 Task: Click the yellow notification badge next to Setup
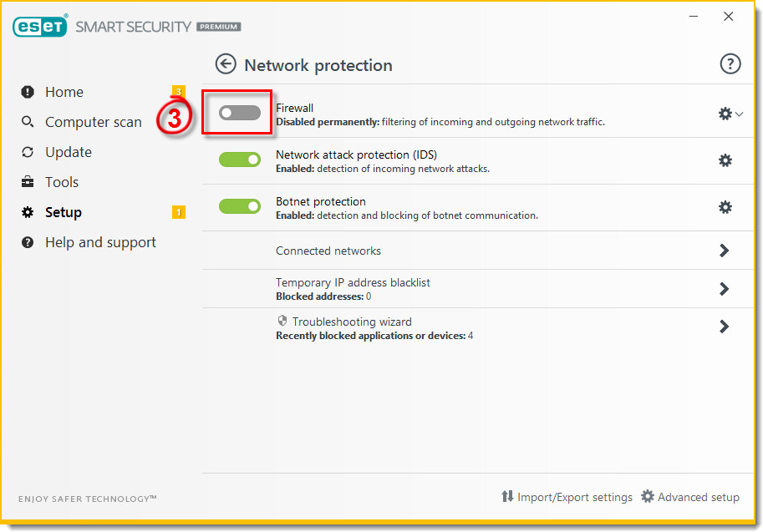coord(179,212)
